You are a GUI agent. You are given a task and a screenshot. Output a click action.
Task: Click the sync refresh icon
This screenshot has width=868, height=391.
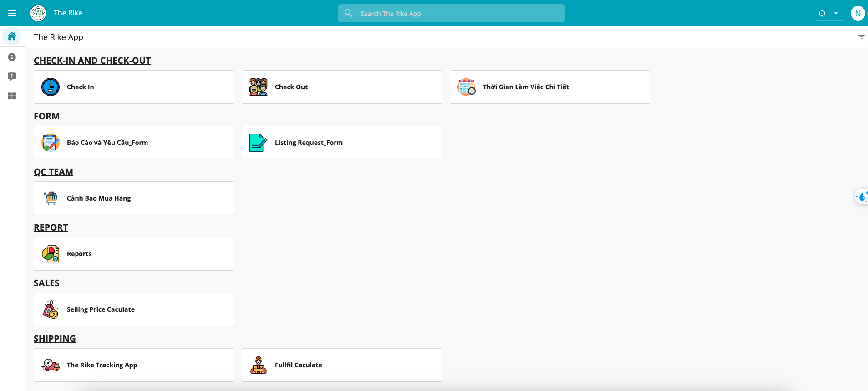tap(822, 13)
